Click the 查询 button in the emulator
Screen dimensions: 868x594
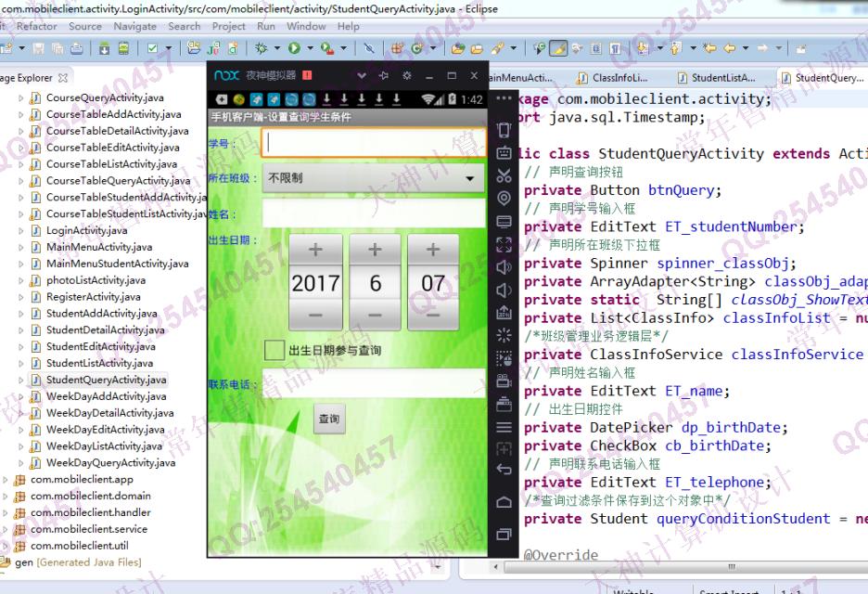[x=329, y=419]
